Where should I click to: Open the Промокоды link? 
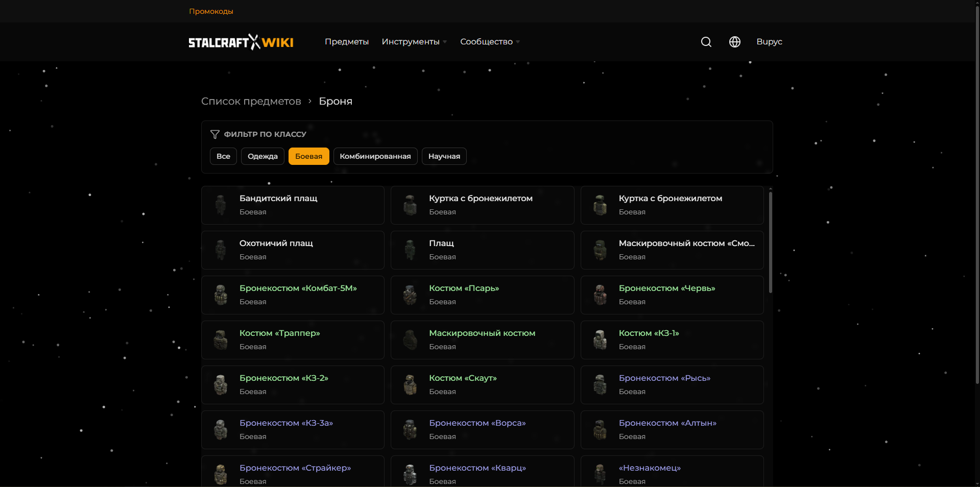tap(211, 11)
